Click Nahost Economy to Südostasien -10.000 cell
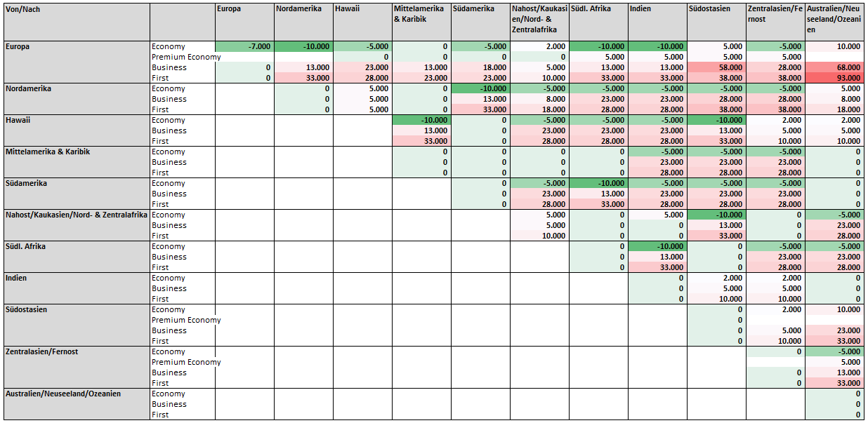The height and width of the screenshot is (423, 868). (x=716, y=215)
